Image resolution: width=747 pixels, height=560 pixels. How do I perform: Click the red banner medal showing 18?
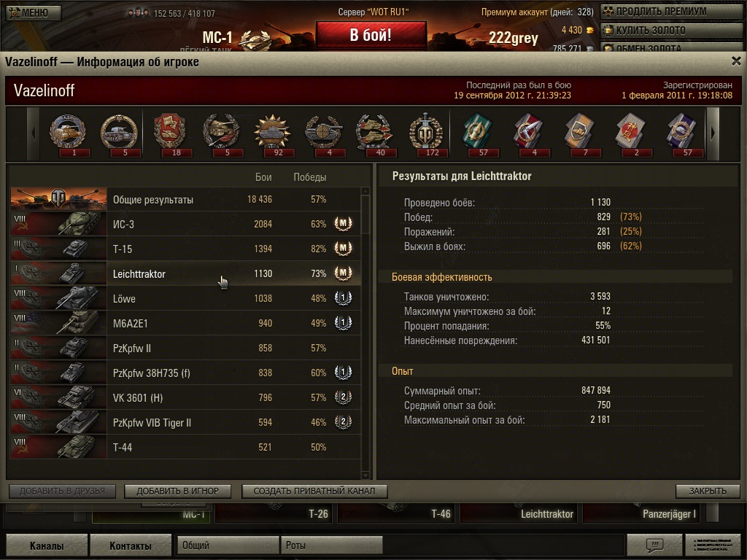170,131
